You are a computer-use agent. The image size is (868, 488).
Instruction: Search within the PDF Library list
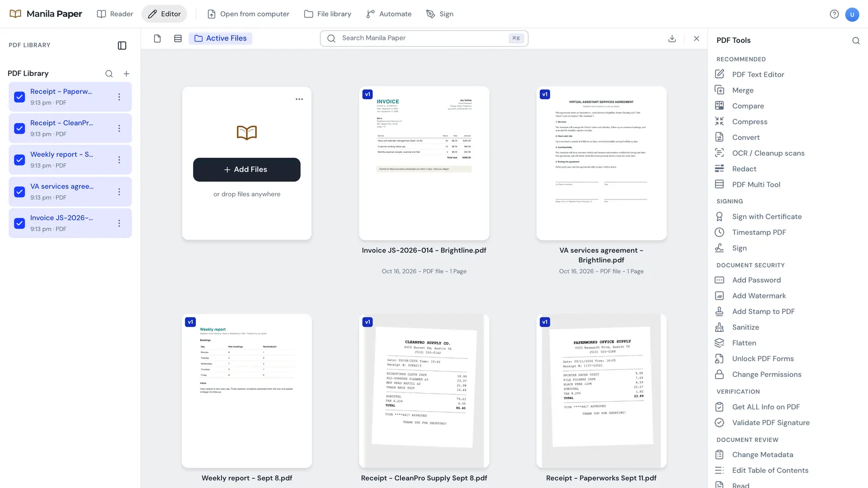point(109,74)
